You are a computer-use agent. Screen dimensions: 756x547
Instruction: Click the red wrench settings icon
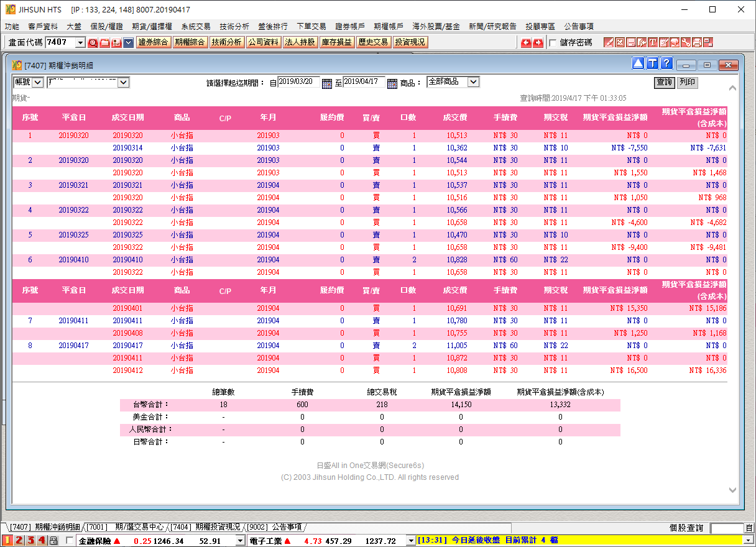point(686,42)
